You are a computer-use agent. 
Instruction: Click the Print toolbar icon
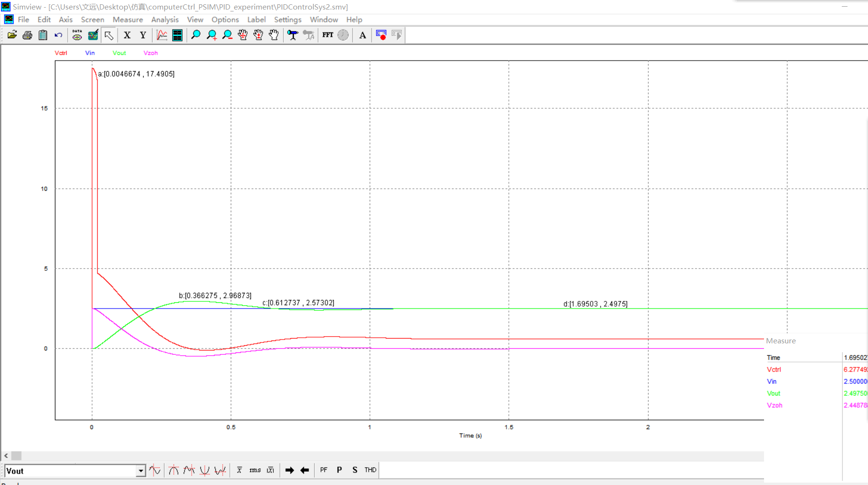click(28, 35)
